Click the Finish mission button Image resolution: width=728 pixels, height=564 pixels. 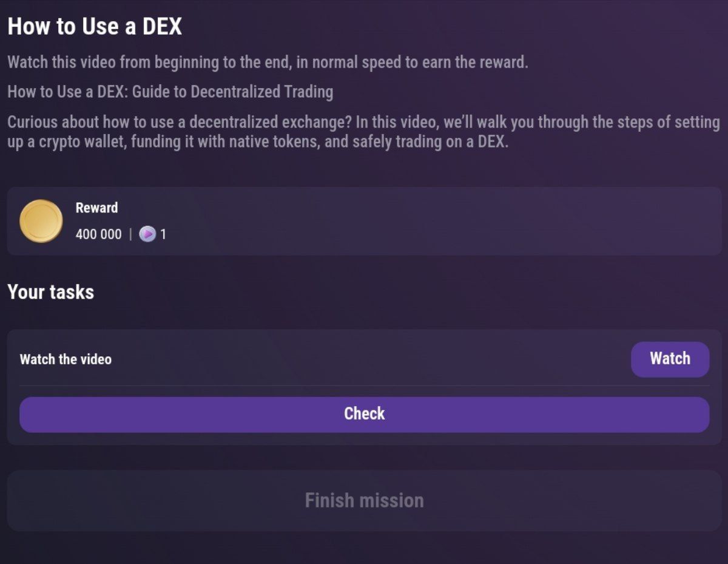coord(364,500)
